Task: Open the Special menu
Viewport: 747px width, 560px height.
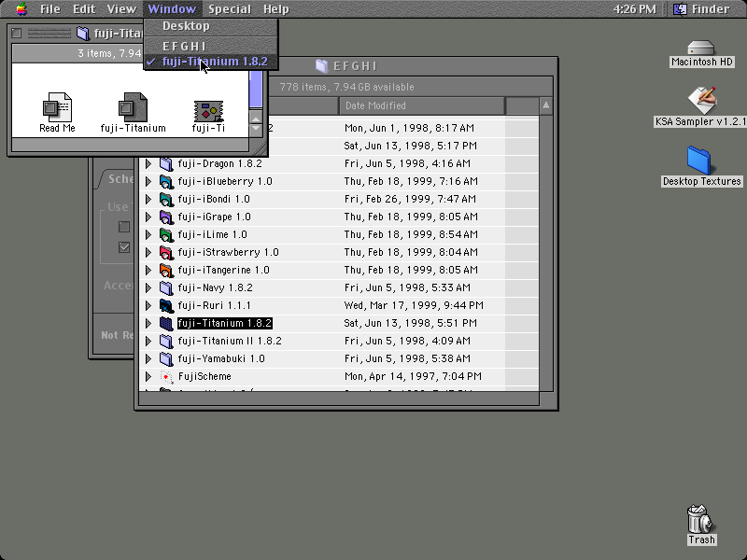Action: (229, 9)
